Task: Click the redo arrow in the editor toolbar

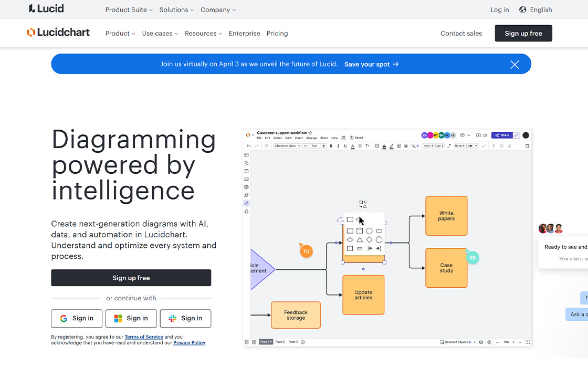Action: pos(257,146)
